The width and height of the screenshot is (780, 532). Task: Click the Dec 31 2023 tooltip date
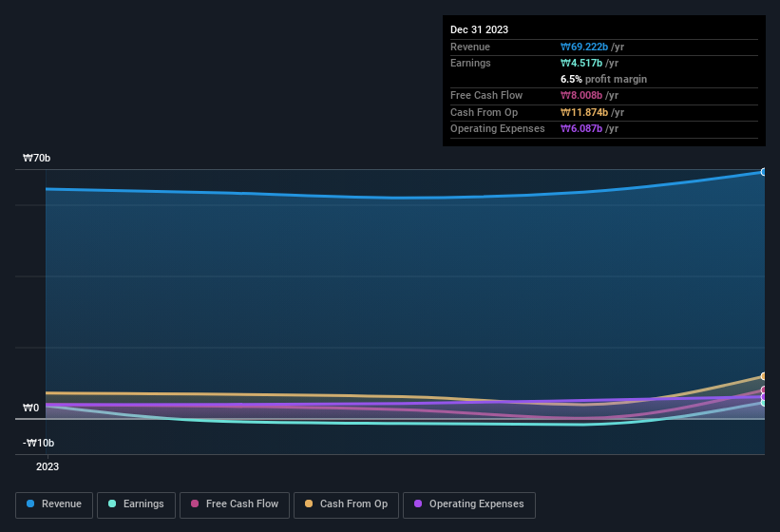tap(479, 29)
